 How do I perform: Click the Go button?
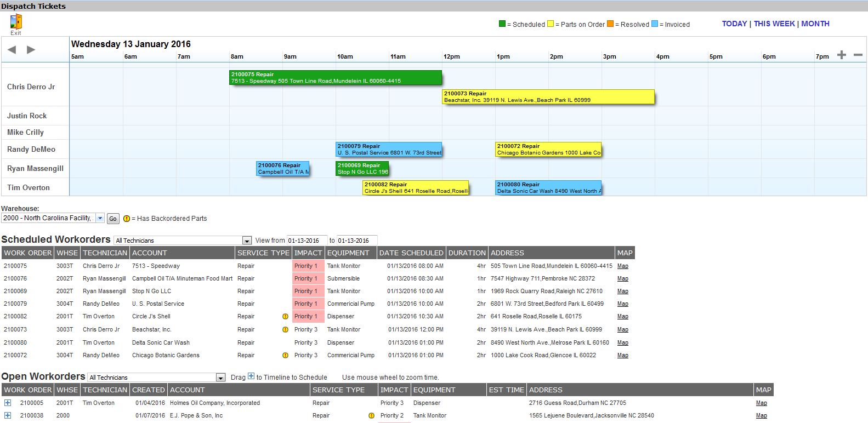point(113,219)
